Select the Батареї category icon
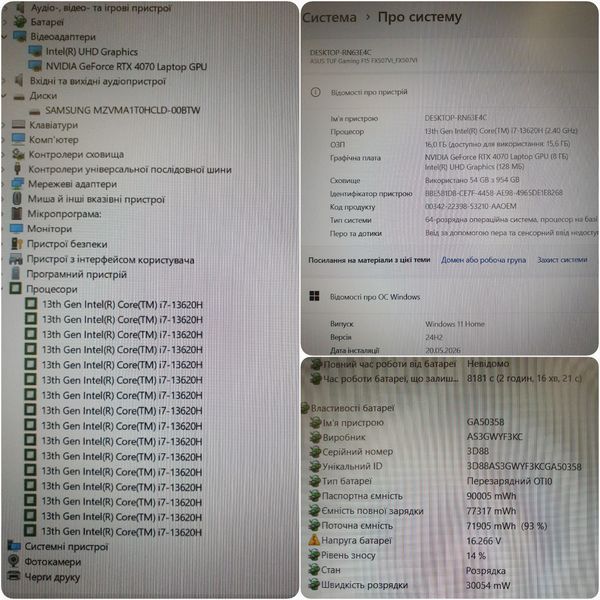Image resolution: width=600 pixels, height=600 pixels. pyautogui.click(x=20, y=22)
